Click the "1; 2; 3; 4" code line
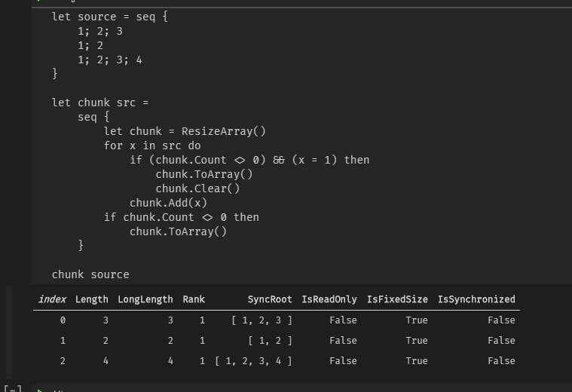The height and width of the screenshot is (392, 572). pos(109,60)
